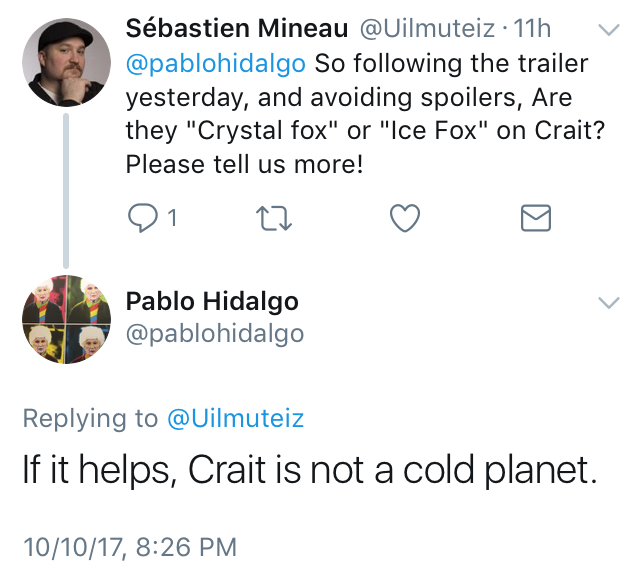Like the tweet about Crait foxes
This screenshot has width=640, height=586.
point(403,217)
